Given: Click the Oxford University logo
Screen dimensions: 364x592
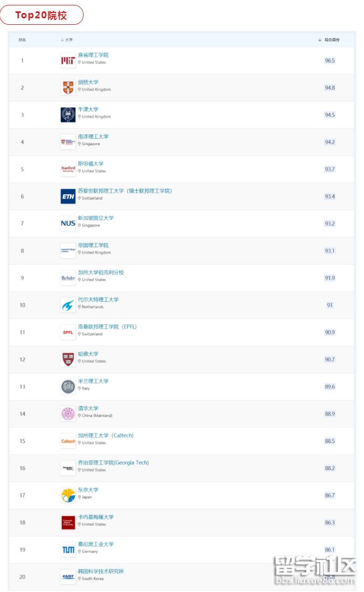Looking at the screenshot, I should (68, 114).
